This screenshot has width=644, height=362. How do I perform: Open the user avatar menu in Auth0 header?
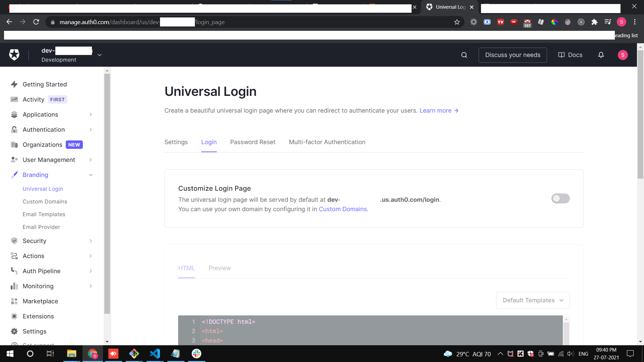(x=623, y=55)
